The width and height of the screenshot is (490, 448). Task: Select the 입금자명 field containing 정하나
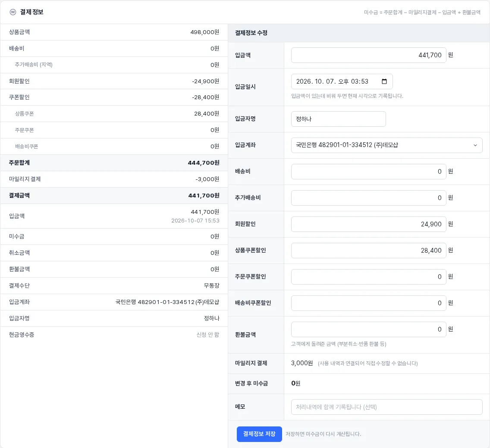pos(339,119)
